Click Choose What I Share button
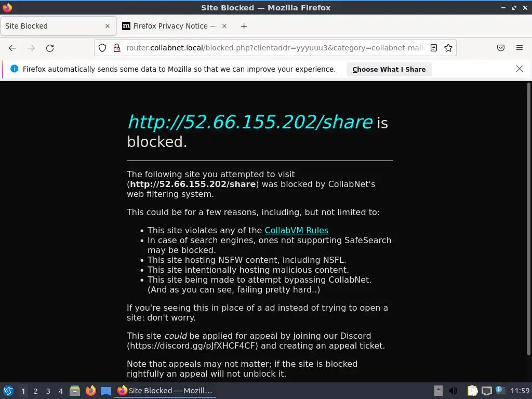Viewport: 532px width, 399px height. point(389,69)
